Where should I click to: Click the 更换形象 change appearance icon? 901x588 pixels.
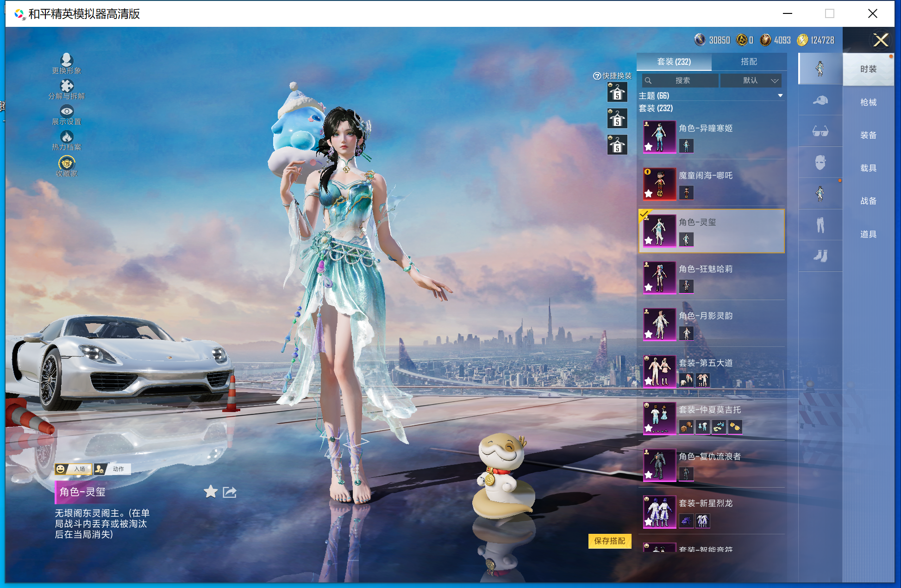[67, 60]
